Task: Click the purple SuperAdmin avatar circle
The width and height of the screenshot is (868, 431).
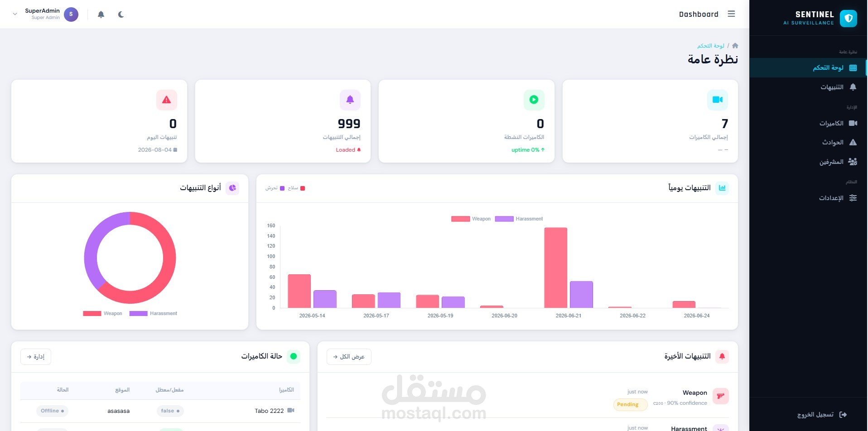Action: click(71, 14)
